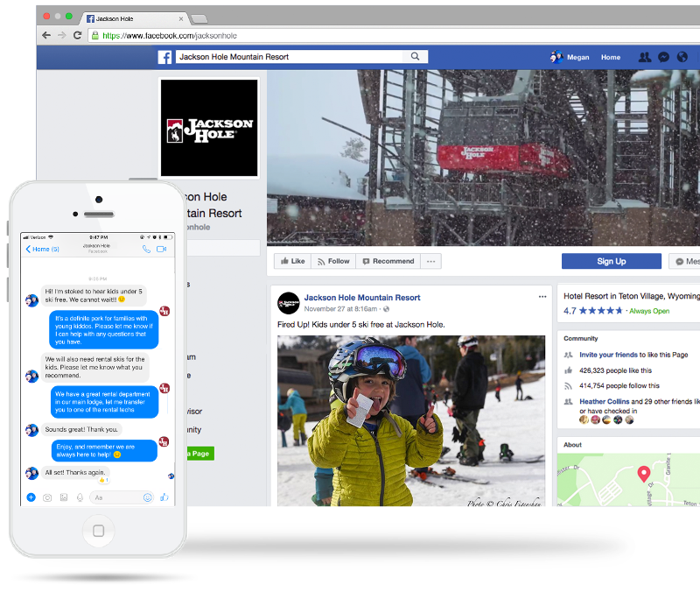Viewport: 700px width, 606px height.
Task: Click 'Fired Up! Kids under 5' post text
Action: tap(361, 324)
